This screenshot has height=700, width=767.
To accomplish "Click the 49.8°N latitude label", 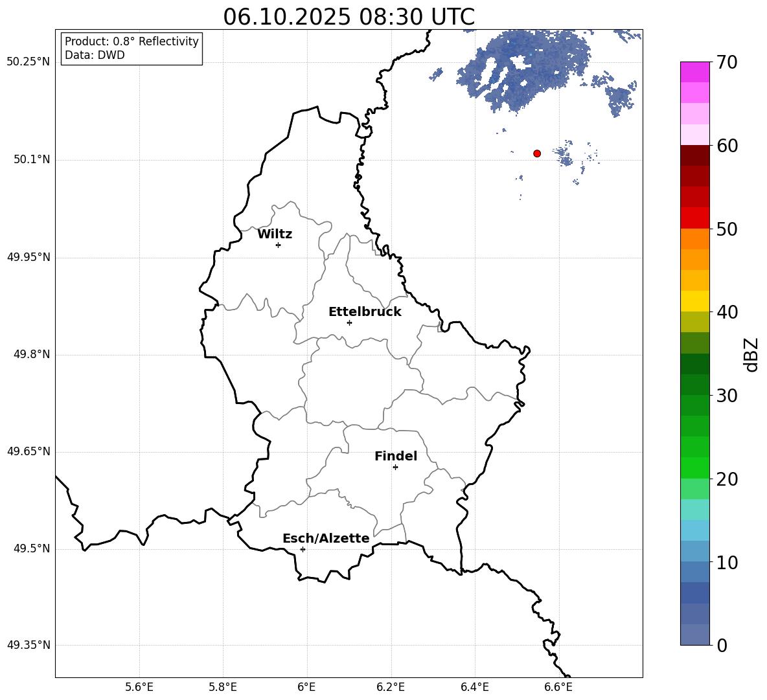I will (x=32, y=354).
